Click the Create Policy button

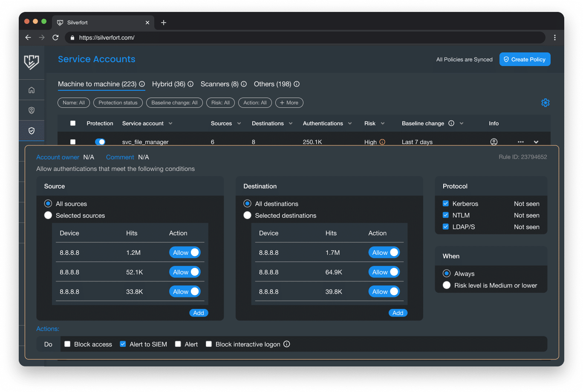(525, 59)
